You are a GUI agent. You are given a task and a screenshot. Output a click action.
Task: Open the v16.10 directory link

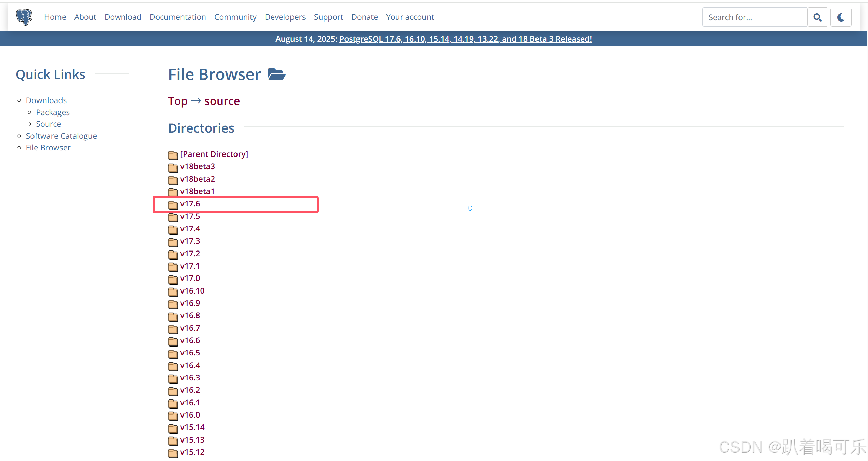pyautogui.click(x=192, y=291)
